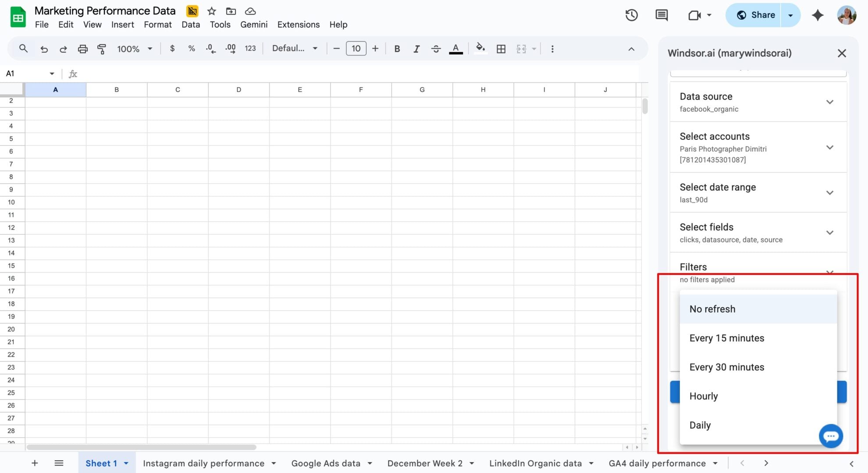This screenshot has width=868, height=473.
Task: Open the Google Sheets home icon
Action: click(18, 17)
